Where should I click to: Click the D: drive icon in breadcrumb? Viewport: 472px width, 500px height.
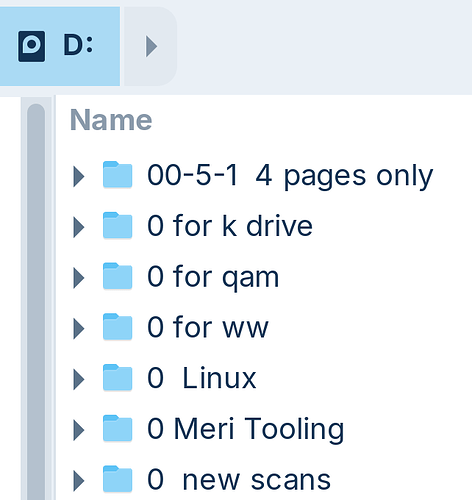click(x=31, y=46)
